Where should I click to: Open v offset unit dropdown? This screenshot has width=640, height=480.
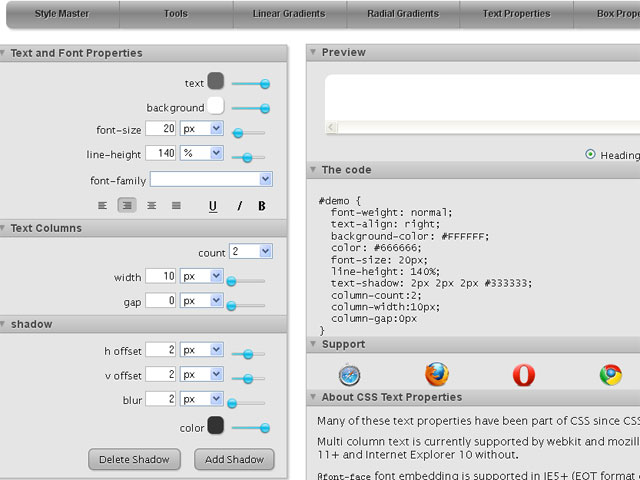click(202, 374)
